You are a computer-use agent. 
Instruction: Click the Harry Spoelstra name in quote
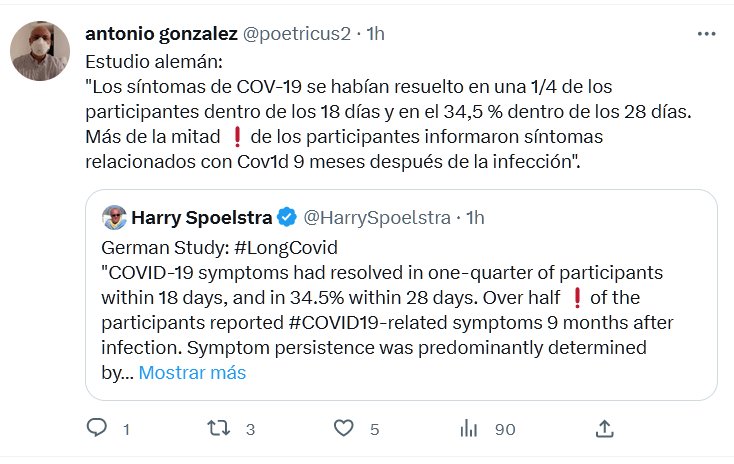[203, 217]
